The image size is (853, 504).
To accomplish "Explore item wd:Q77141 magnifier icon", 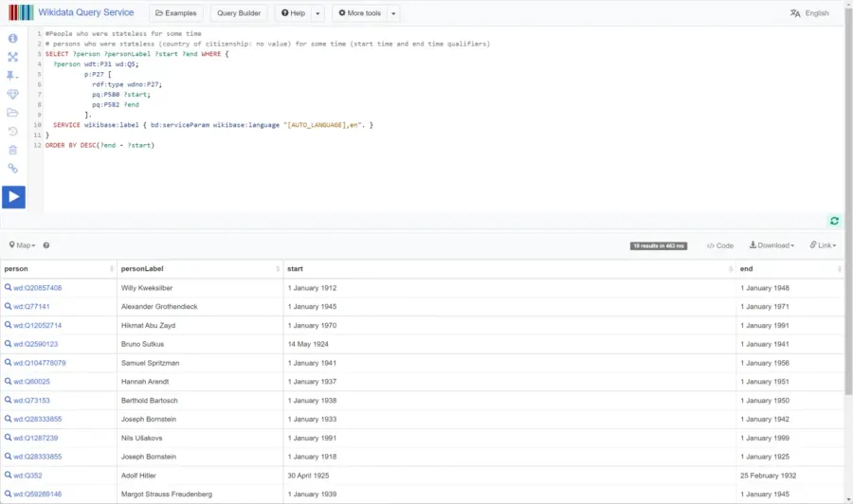I will coord(8,306).
